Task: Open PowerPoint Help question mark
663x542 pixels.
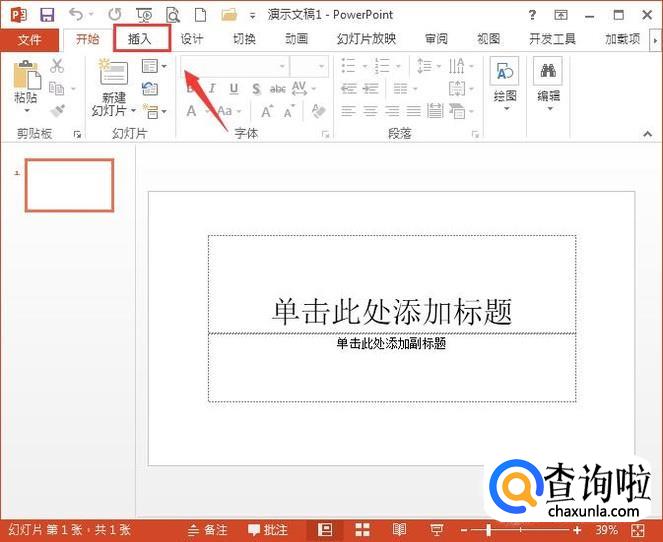Action: (532, 15)
